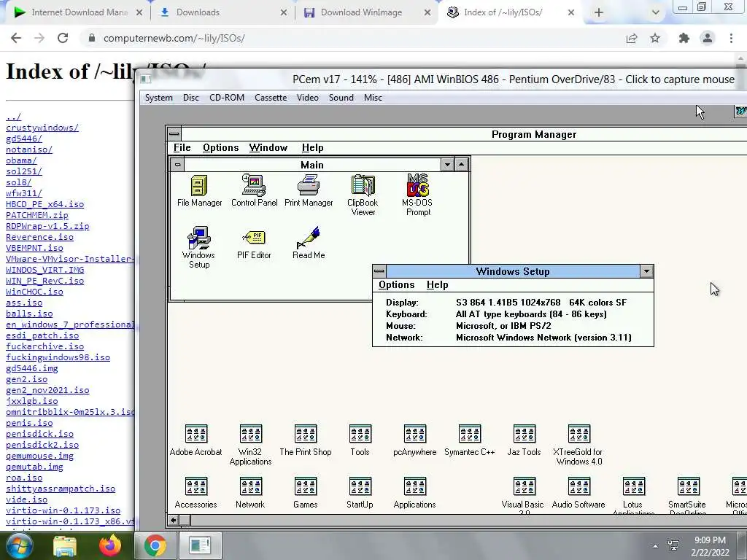Open PCem CD-ROM menu
747x560 pixels.
[227, 98]
